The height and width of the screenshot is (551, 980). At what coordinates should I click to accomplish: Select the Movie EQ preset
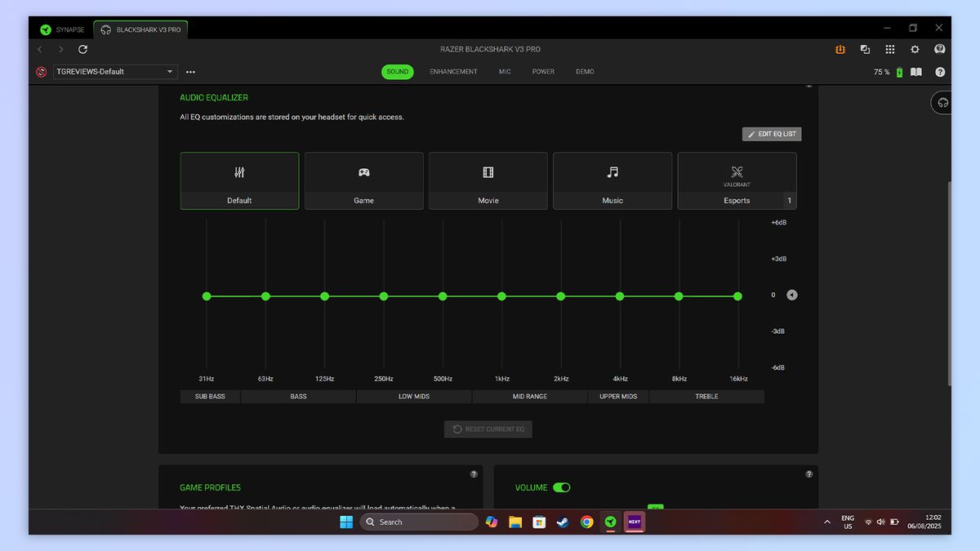pyautogui.click(x=488, y=181)
